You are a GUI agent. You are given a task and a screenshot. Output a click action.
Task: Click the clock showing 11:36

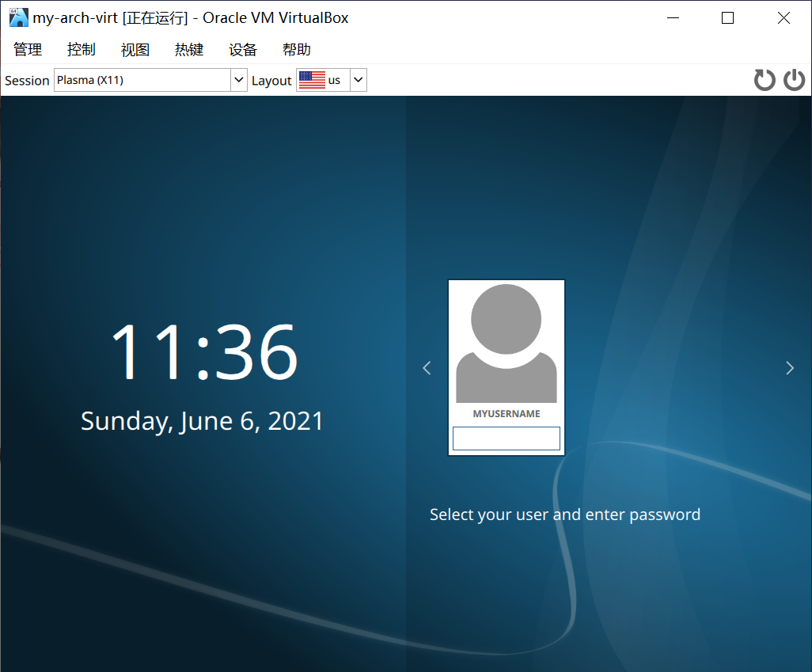tap(204, 351)
